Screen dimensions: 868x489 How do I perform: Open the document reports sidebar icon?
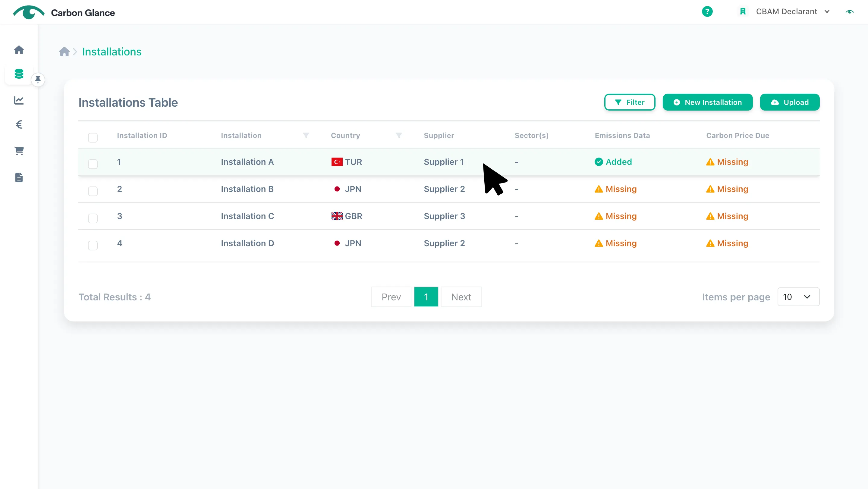[x=19, y=177]
